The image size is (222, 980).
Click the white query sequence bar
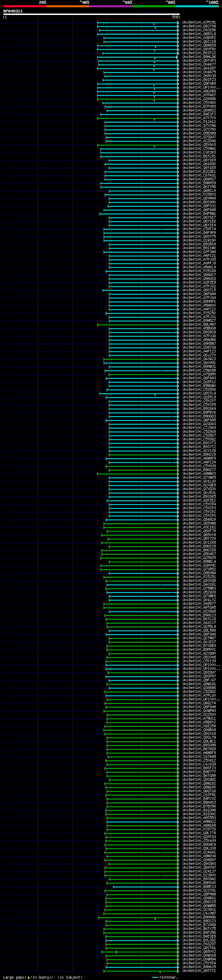pyautogui.click(x=92, y=14)
